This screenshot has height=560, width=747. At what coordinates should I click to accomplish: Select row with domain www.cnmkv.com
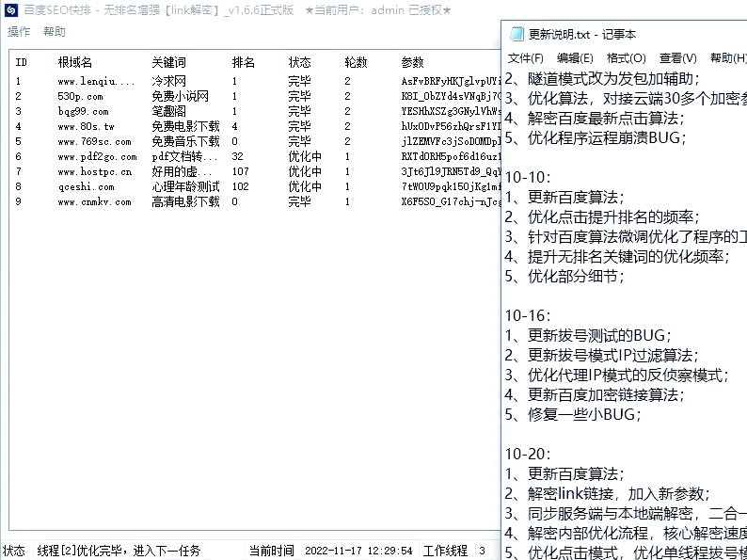pyautogui.click(x=255, y=202)
